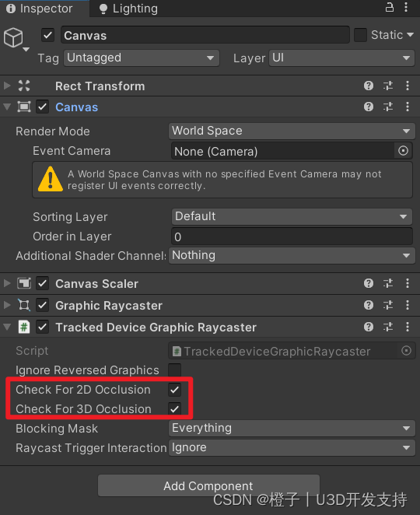Click the Inspector lock icon
Viewport: 420px width, 515px height.
(390, 7)
